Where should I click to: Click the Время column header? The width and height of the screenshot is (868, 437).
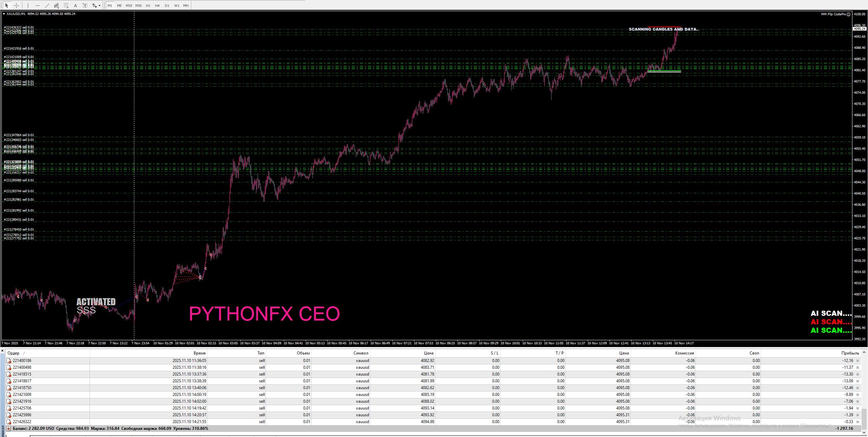pos(199,353)
